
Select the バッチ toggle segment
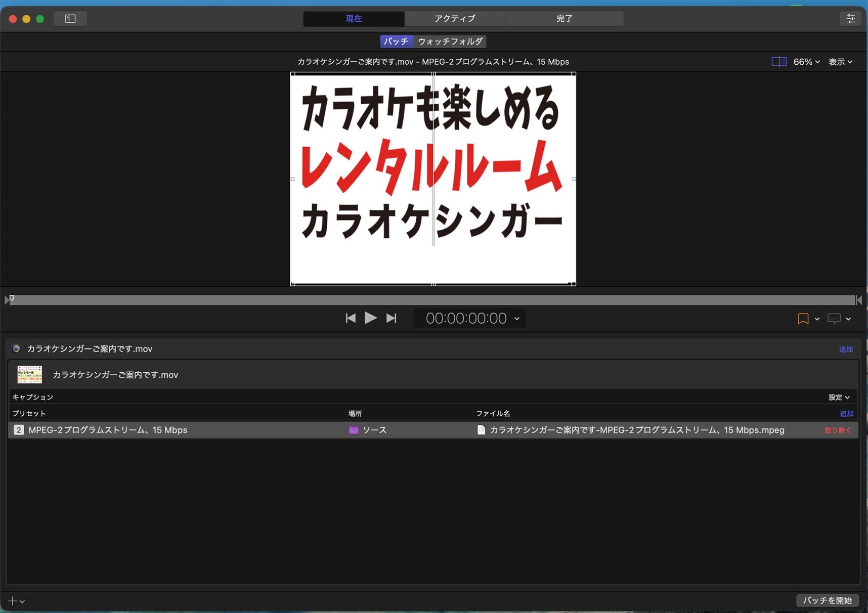coord(396,41)
